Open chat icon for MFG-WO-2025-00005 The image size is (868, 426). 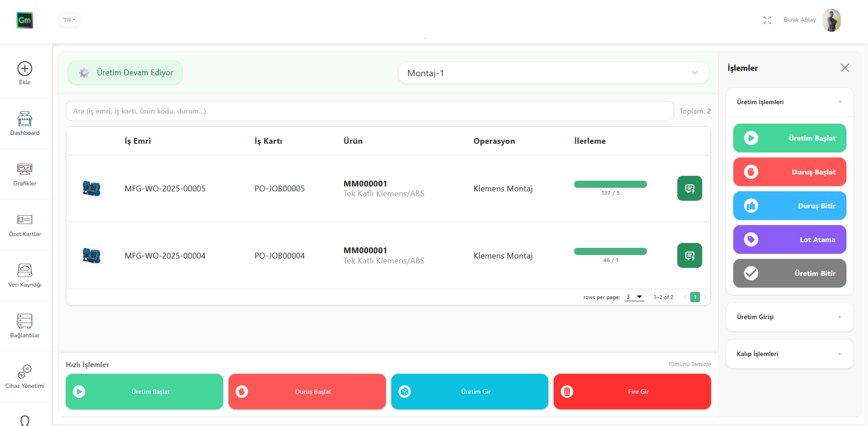pyautogui.click(x=689, y=188)
